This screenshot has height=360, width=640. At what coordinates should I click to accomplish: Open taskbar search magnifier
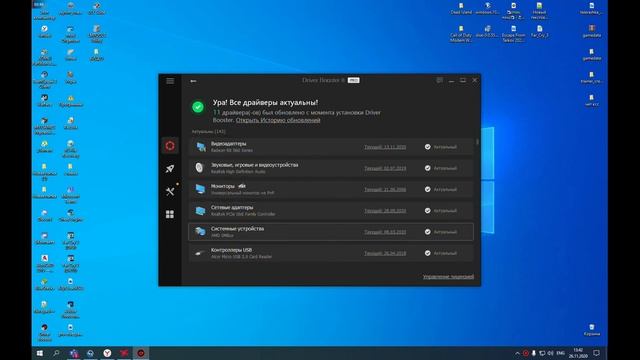[56, 353]
